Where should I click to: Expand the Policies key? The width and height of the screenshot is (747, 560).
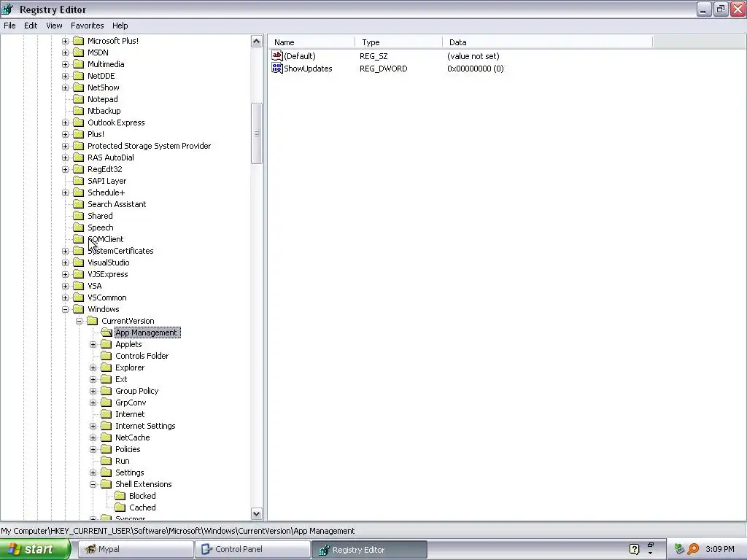click(x=93, y=449)
